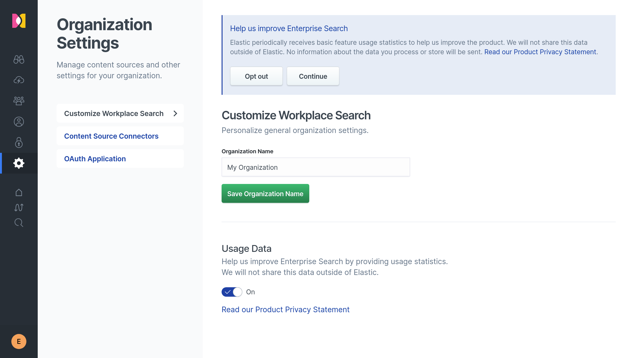
Task: Click the 'Usage Data' heading
Action: click(x=246, y=249)
